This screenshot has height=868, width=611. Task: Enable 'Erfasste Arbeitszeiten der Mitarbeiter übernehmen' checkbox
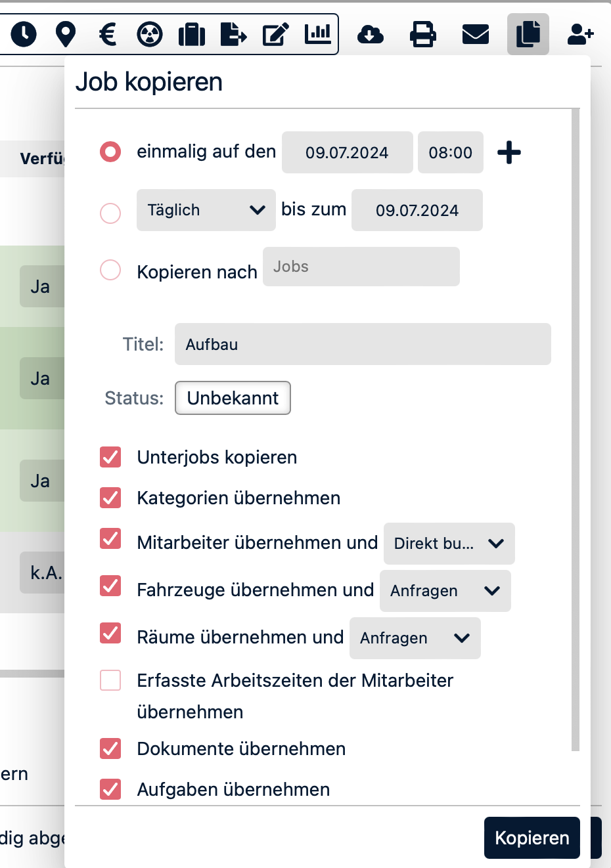[x=110, y=680]
